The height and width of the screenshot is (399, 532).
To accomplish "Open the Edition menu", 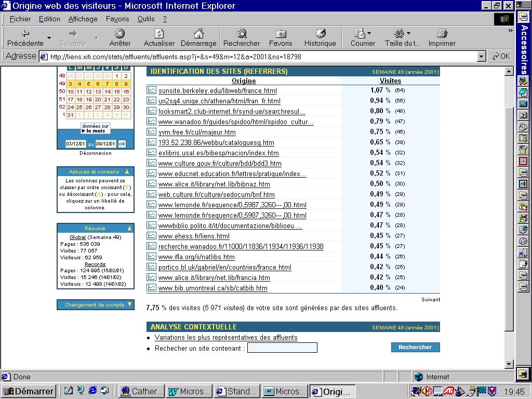I will 49,19.
